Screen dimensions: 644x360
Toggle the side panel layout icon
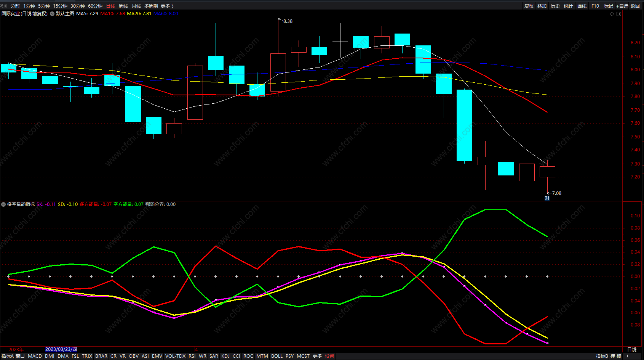click(619, 14)
